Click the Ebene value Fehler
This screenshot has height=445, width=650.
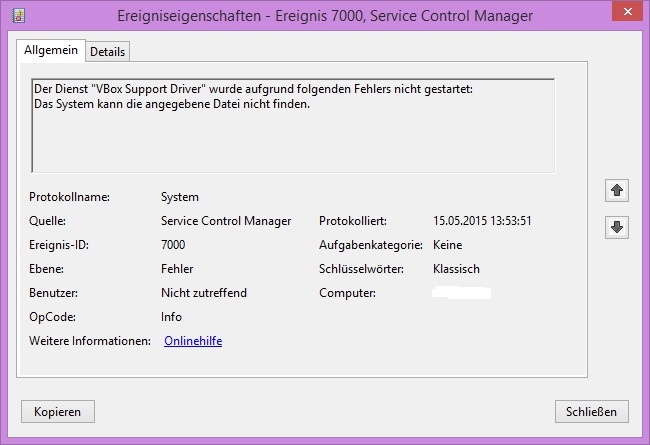177,269
